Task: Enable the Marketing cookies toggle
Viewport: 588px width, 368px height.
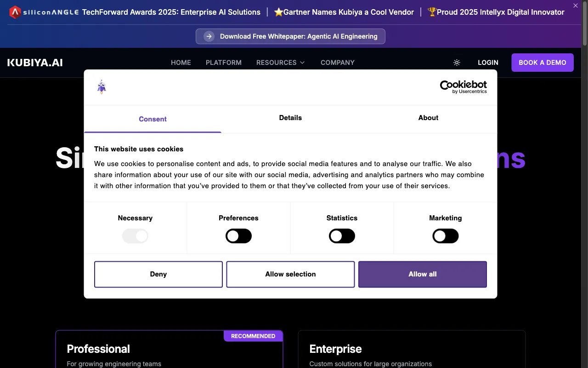Action: [x=446, y=236]
